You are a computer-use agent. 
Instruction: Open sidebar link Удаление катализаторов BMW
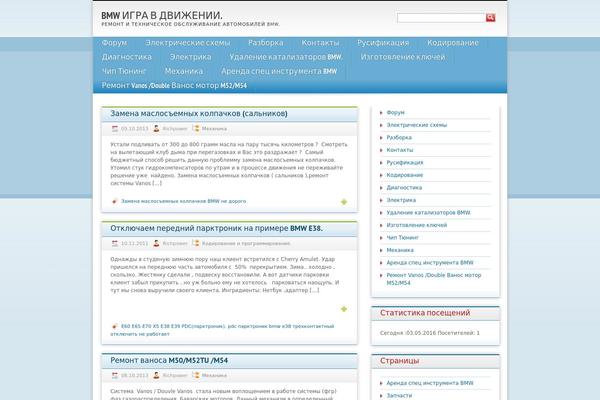[x=429, y=212]
